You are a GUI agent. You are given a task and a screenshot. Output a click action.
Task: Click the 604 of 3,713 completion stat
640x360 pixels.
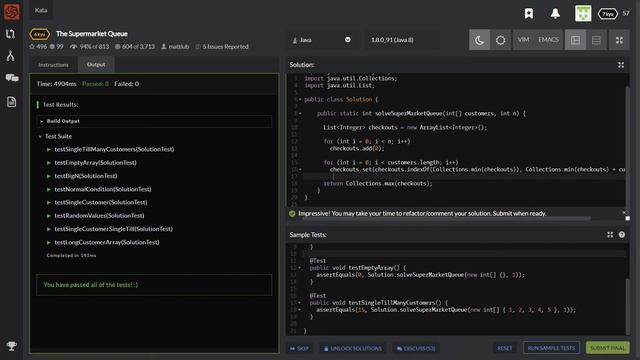click(135, 47)
